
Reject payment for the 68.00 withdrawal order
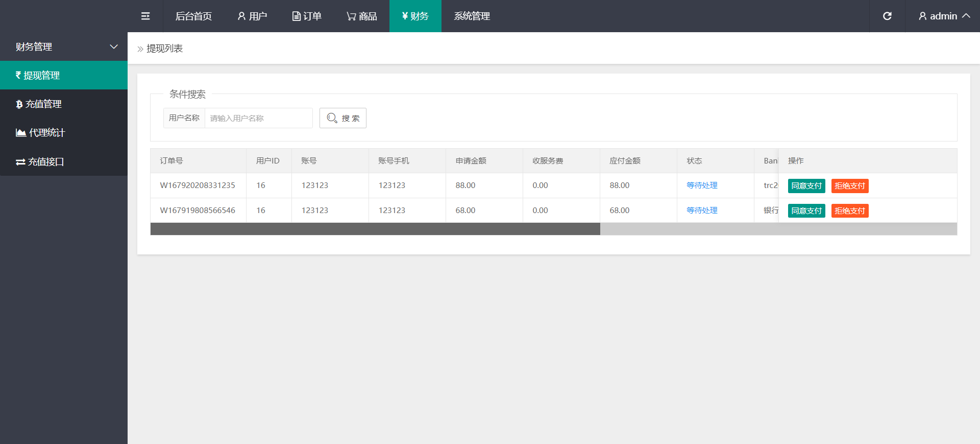[850, 211]
